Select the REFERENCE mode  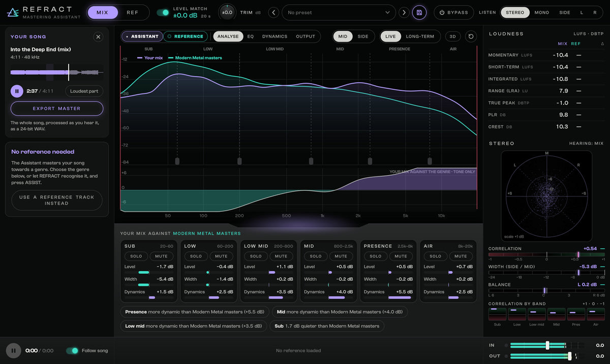click(186, 37)
